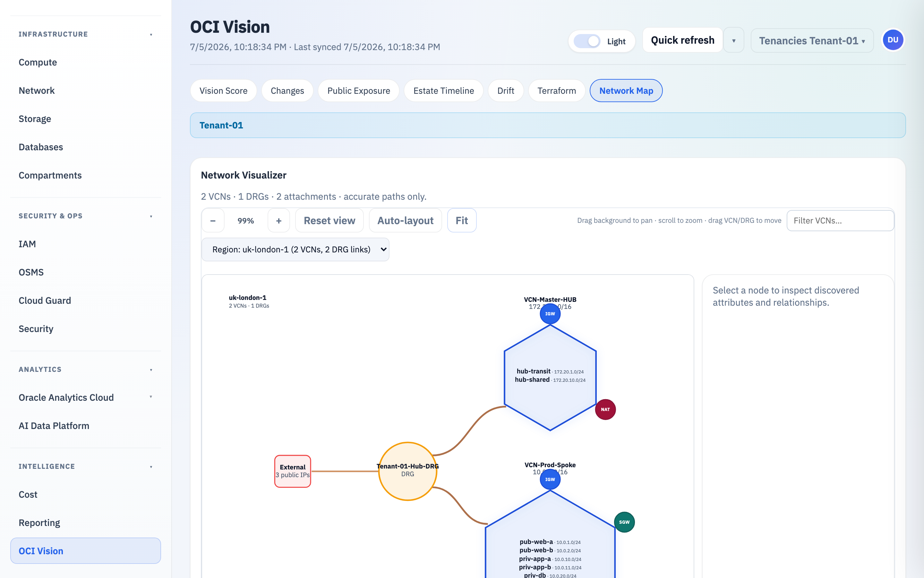
Task: Select the External public IPs node
Action: pyautogui.click(x=293, y=471)
